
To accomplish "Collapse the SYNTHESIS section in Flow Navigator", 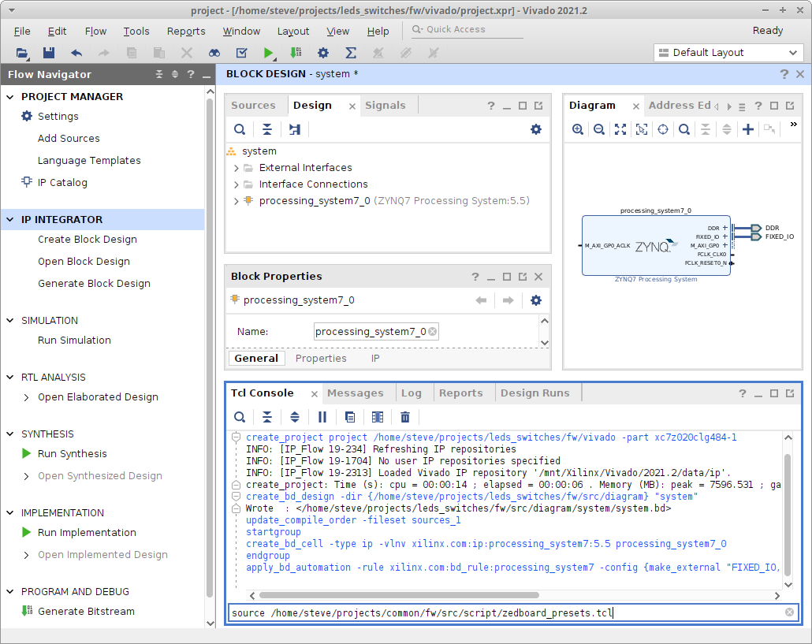I will pos(10,434).
